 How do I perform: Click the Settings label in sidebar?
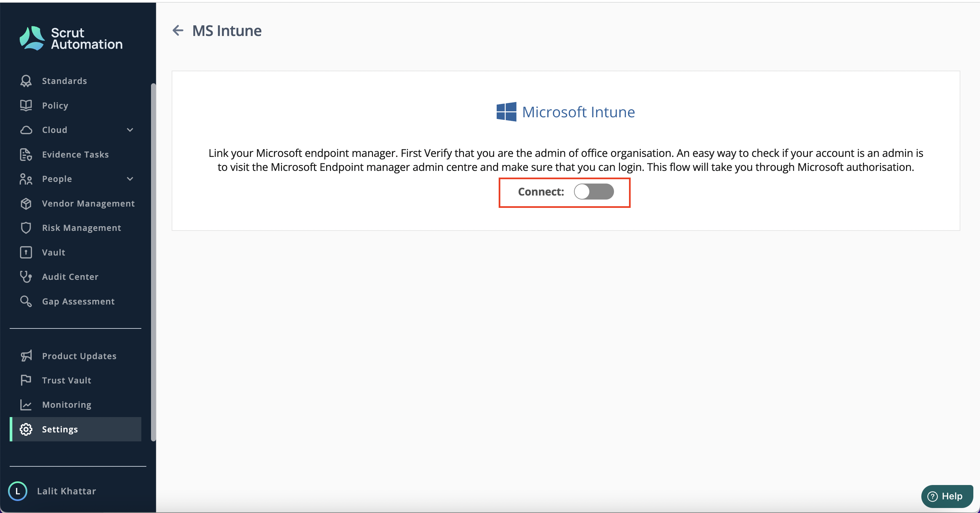60,429
